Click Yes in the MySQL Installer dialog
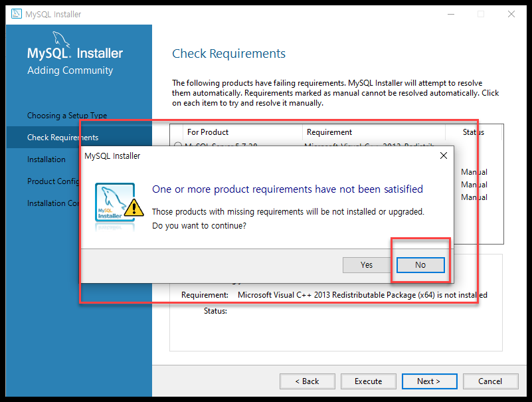The height and width of the screenshot is (402, 532). [367, 265]
